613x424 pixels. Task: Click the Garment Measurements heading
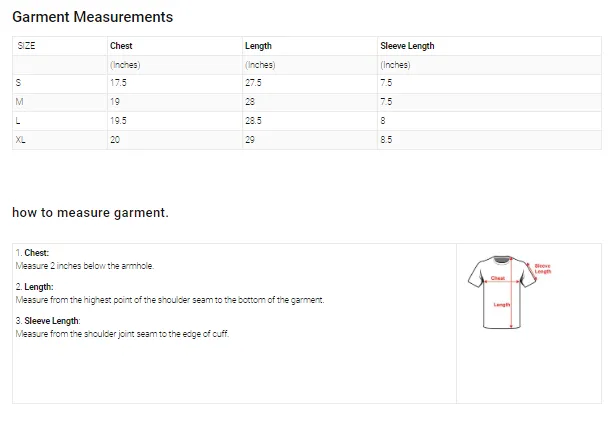point(93,17)
